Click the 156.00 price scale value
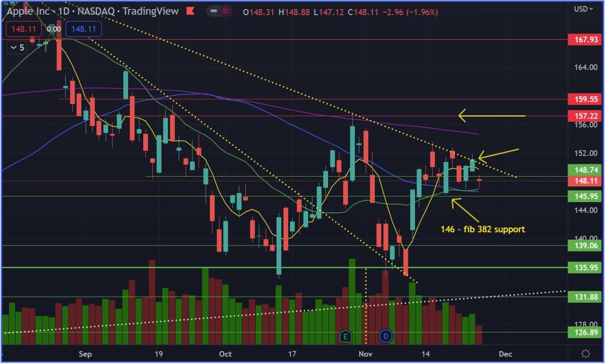605x364 pixels. [x=586, y=125]
